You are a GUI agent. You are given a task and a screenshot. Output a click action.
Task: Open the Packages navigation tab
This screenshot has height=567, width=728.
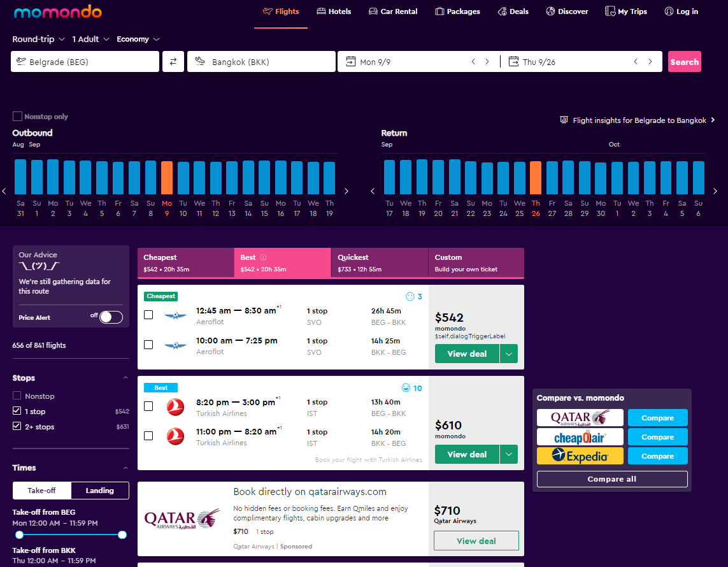[458, 11]
